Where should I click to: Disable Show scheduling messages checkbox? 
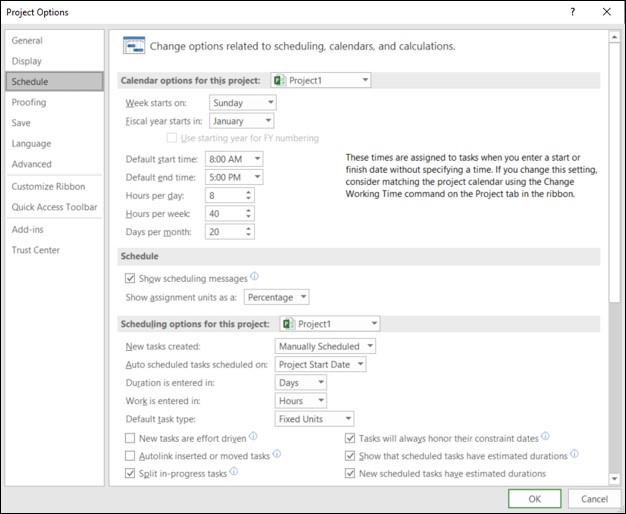(130, 278)
